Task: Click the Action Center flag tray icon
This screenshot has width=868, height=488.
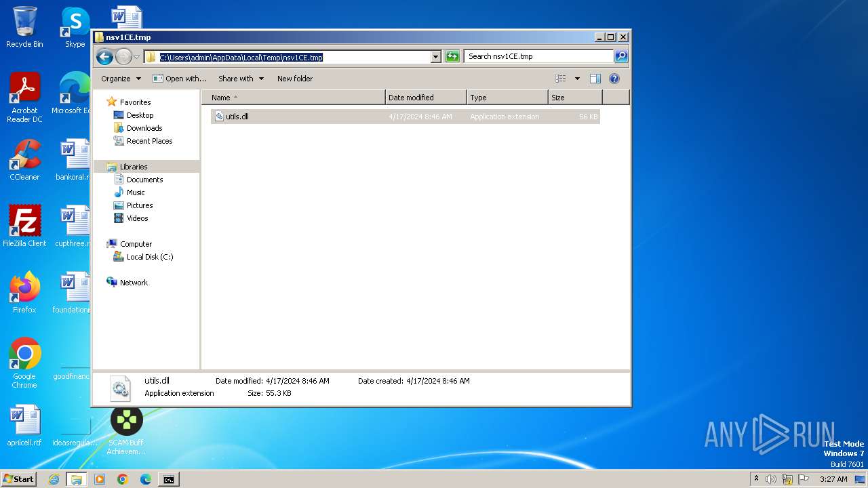Action: [804, 479]
